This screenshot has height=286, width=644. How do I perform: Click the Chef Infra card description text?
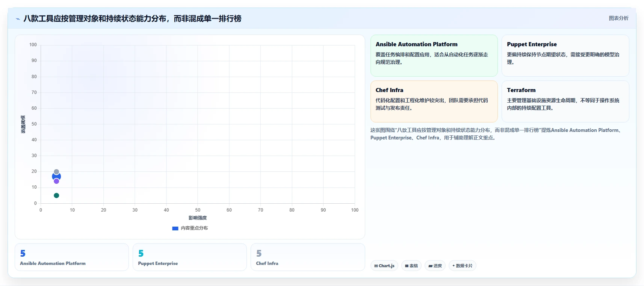(432, 104)
